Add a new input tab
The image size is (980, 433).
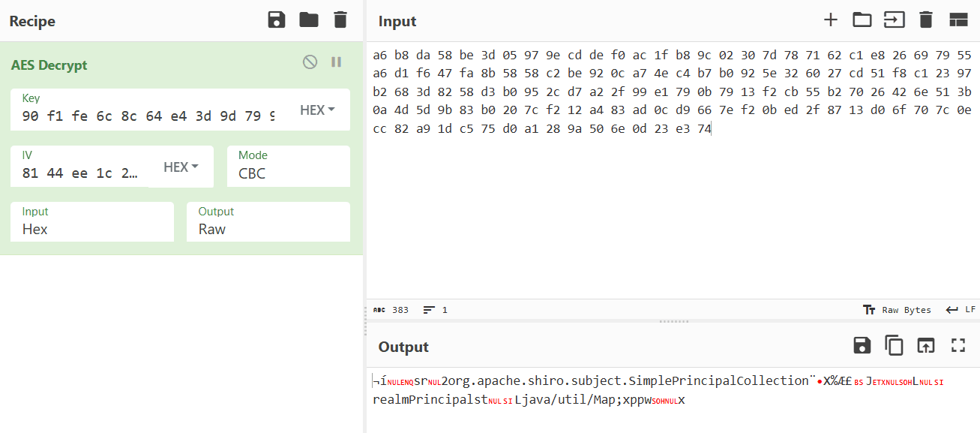coord(830,20)
